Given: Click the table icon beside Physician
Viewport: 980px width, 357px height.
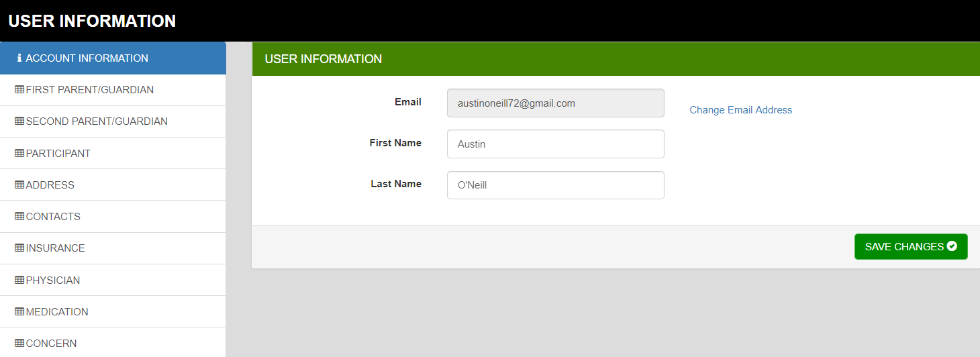Looking at the screenshot, I should tap(19, 280).
